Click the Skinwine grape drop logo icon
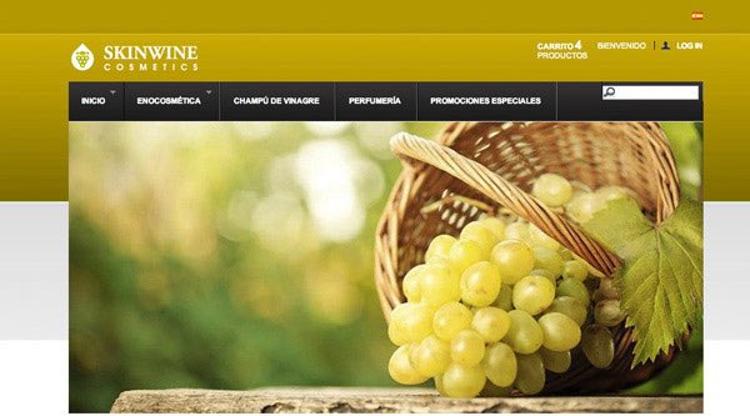Viewport: 750px width, 416px height. pos(82,57)
